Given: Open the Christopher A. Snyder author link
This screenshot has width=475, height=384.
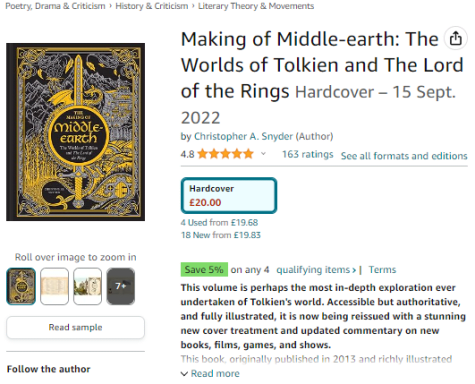Looking at the screenshot, I should pyautogui.click(x=243, y=136).
